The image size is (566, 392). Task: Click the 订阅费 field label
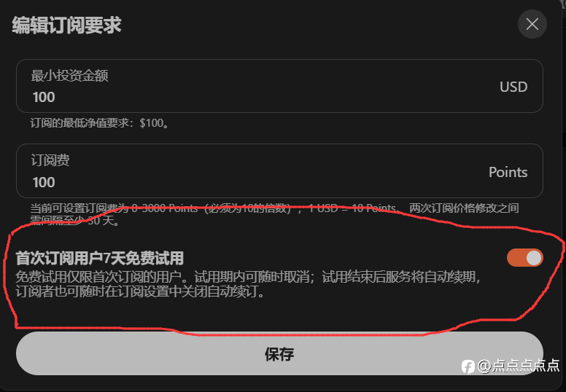pos(50,160)
